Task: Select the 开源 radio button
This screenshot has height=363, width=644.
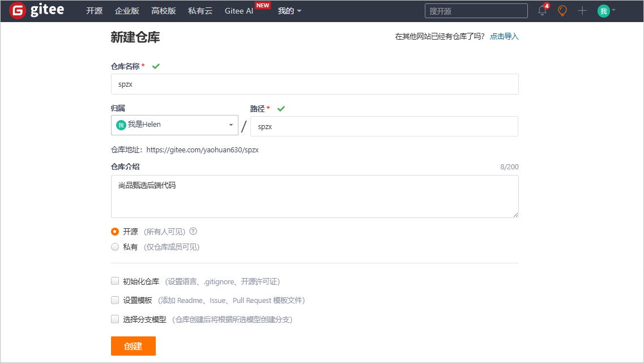Action: (x=115, y=232)
